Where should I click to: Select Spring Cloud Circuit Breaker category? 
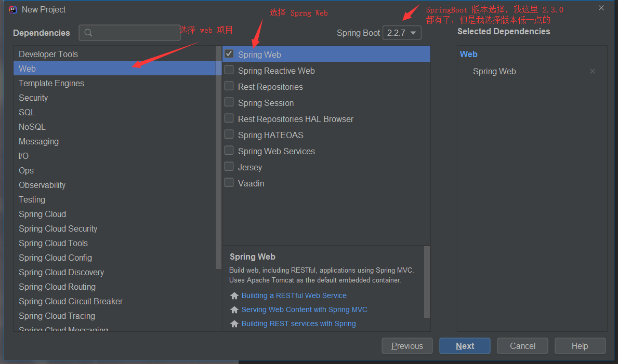[114, 302]
